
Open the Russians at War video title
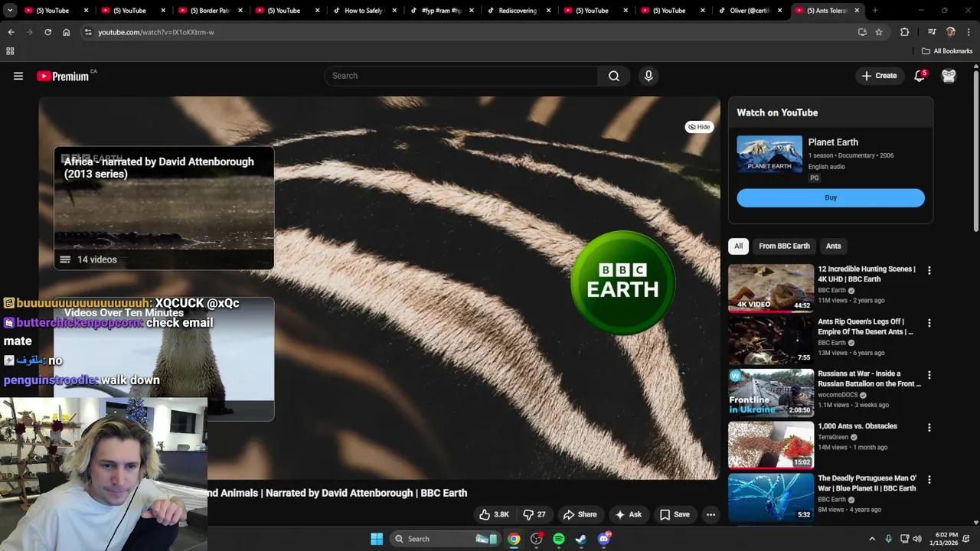(x=869, y=379)
